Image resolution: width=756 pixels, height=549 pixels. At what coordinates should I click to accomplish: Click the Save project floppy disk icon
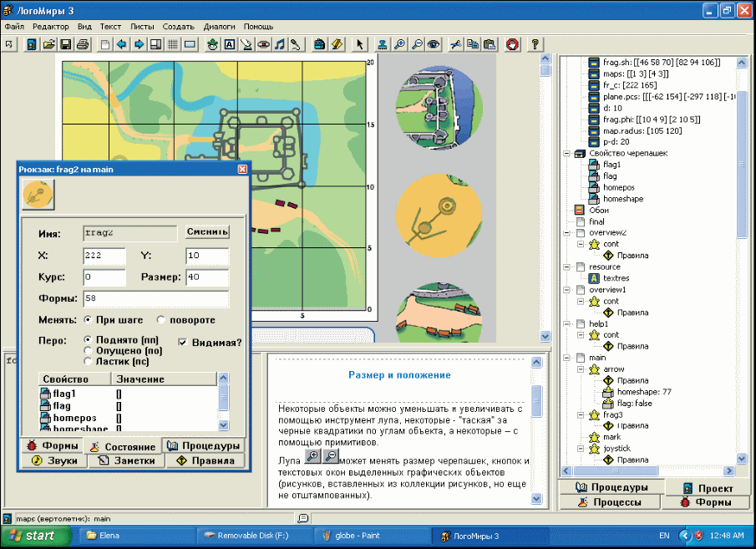tap(66, 44)
